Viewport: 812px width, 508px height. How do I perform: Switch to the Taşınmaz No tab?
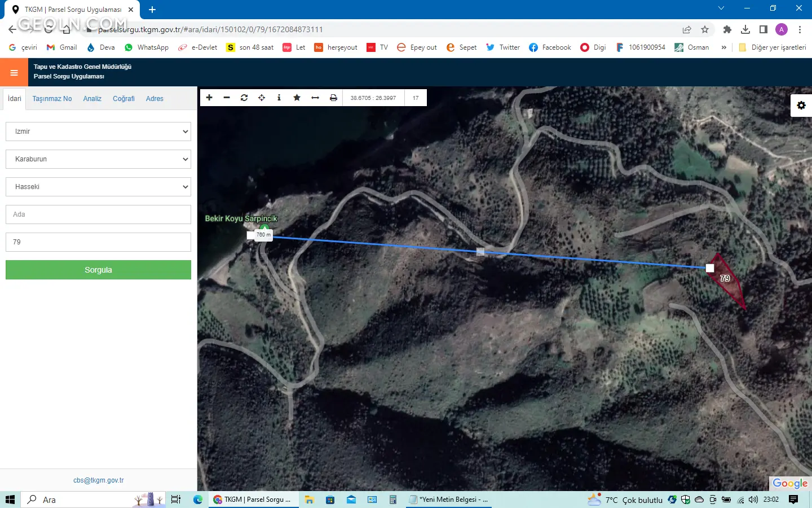click(52, 99)
